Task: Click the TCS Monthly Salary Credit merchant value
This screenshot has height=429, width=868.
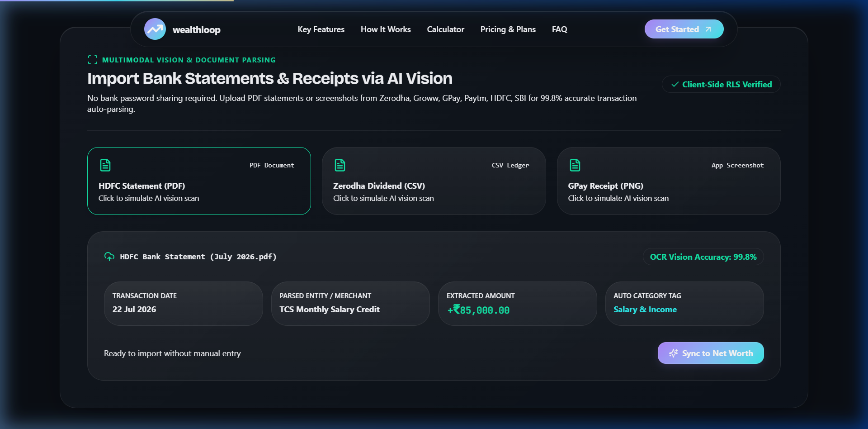Action: pyautogui.click(x=330, y=310)
